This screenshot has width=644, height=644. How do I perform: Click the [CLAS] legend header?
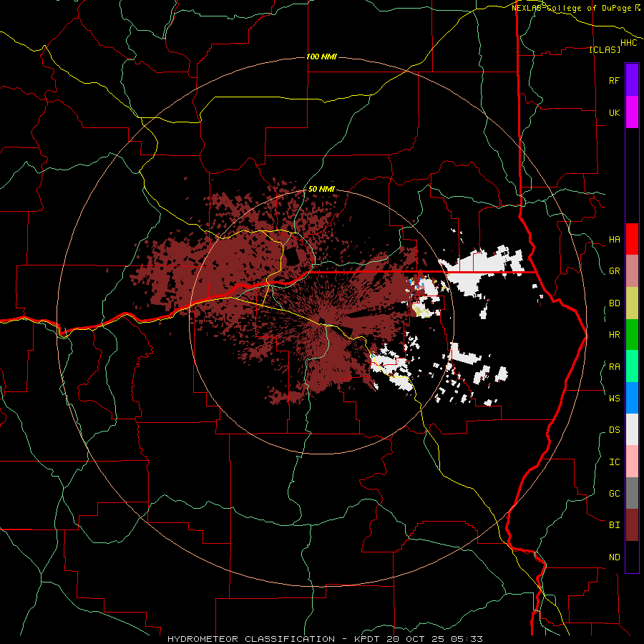tap(605, 49)
